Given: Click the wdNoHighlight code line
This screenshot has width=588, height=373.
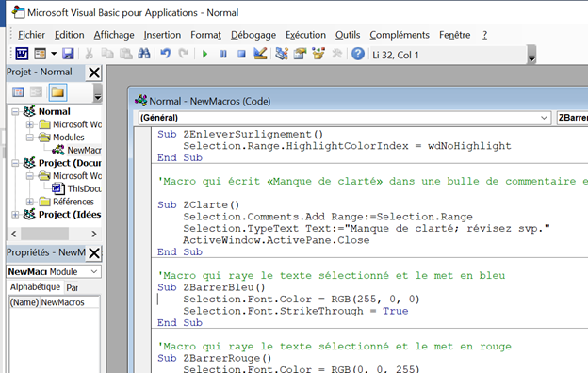Looking at the screenshot, I should click(347, 146).
